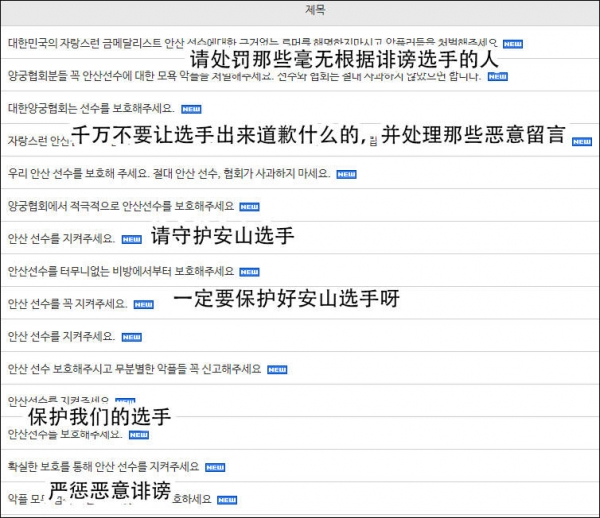Click NEW badge beside 터무니없는 비방 post

[249, 272]
